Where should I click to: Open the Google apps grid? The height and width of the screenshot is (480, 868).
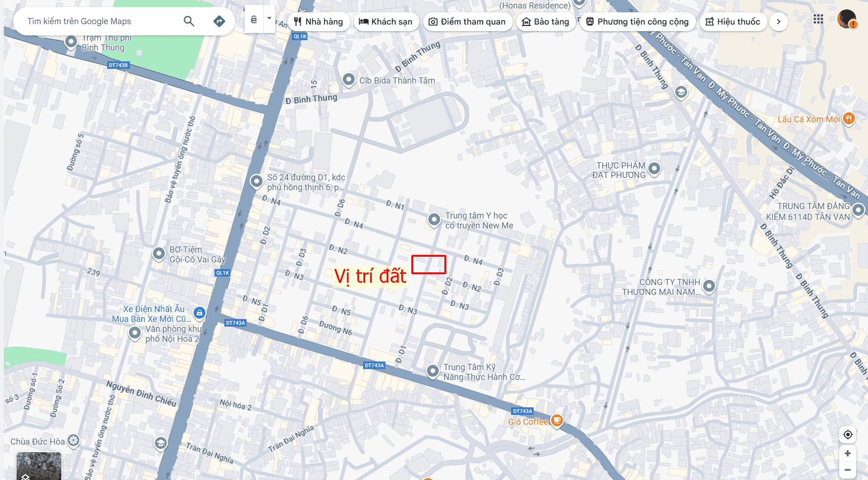point(818,19)
